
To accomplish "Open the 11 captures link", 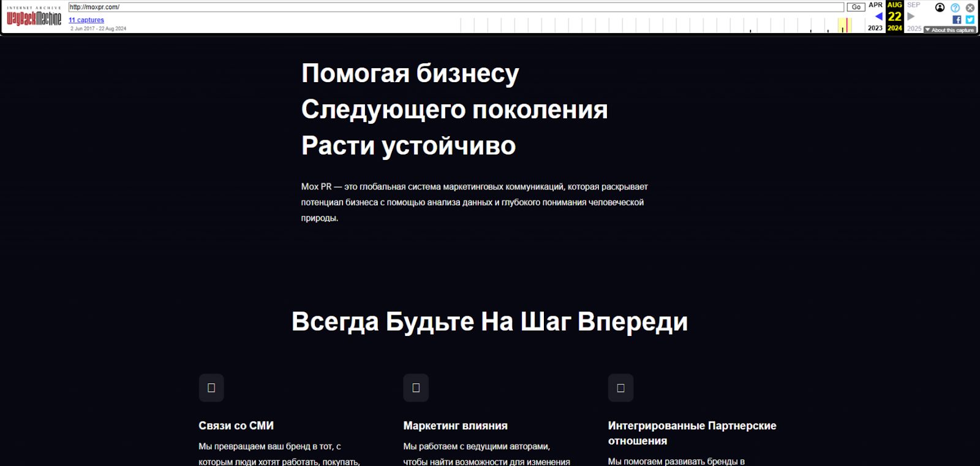I will (86, 20).
